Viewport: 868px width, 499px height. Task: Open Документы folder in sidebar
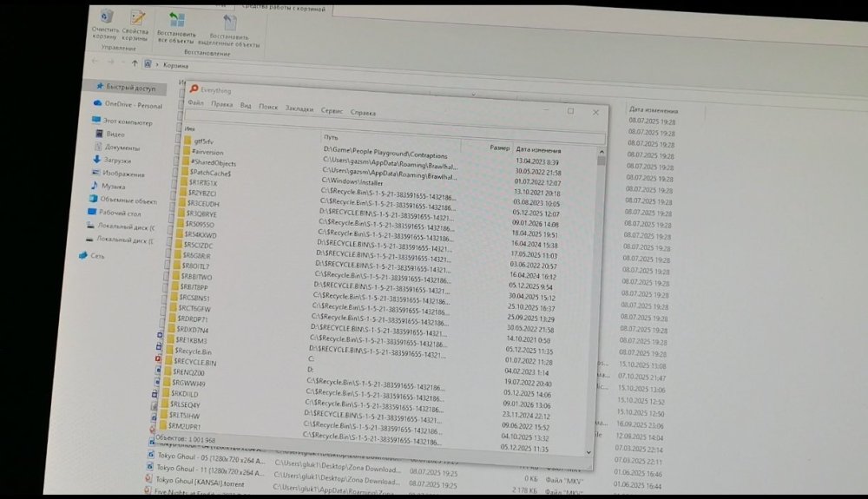(x=117, y=148)
